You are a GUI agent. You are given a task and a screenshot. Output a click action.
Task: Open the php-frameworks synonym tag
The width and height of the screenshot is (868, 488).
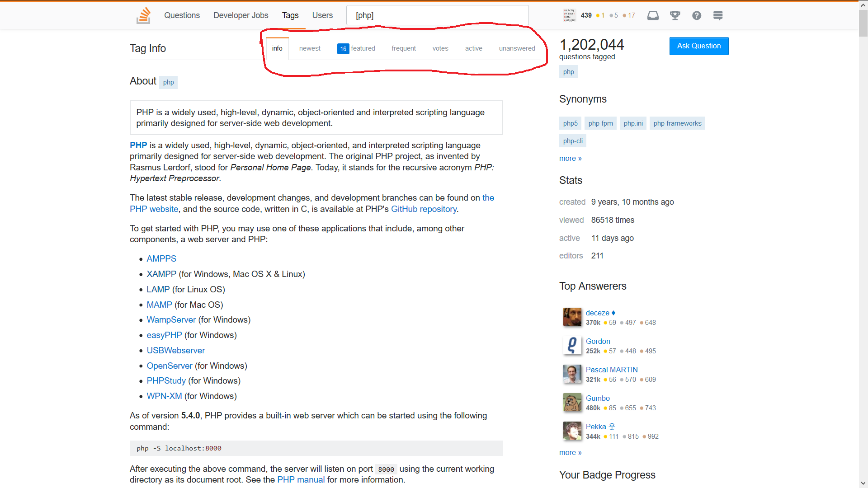tap(677, 123)
